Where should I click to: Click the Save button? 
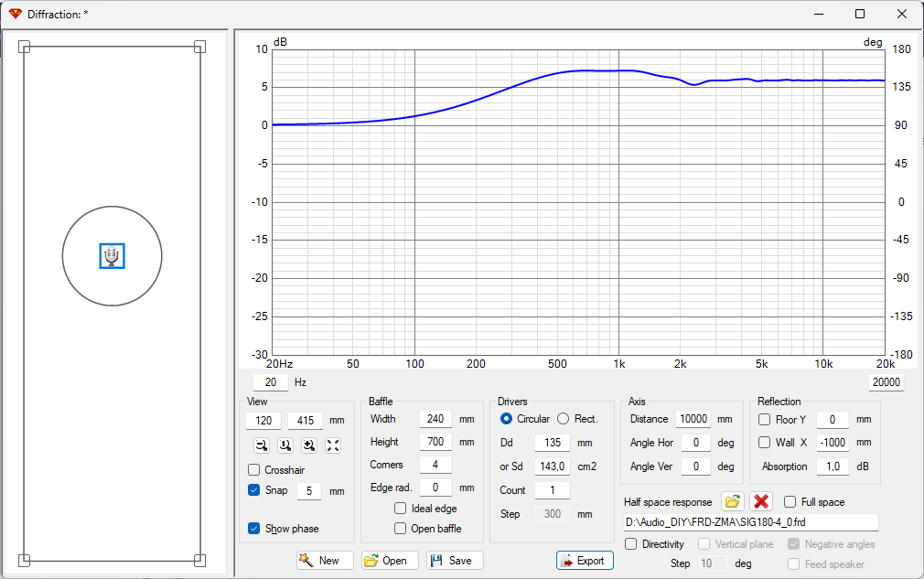point(455,560)
